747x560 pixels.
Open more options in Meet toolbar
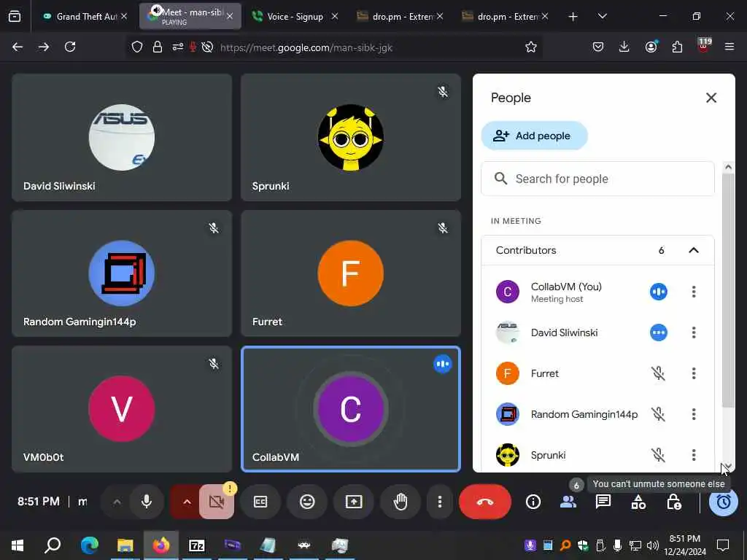[440, 502]
